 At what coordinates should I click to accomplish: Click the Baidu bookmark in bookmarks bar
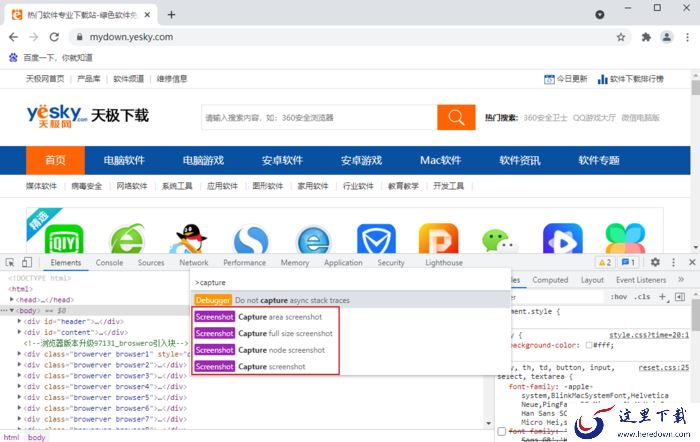point(50,58)
